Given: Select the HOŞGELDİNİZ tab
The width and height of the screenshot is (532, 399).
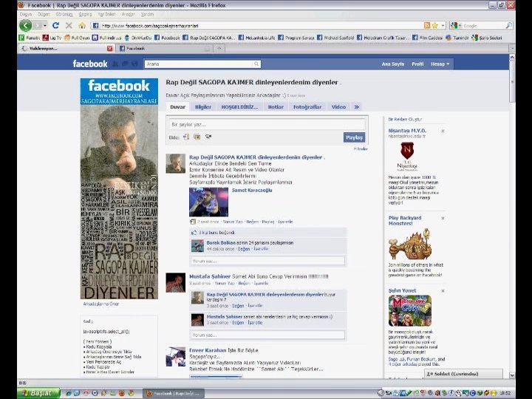Looking at the screenshot, I should [x=239, y=107].
